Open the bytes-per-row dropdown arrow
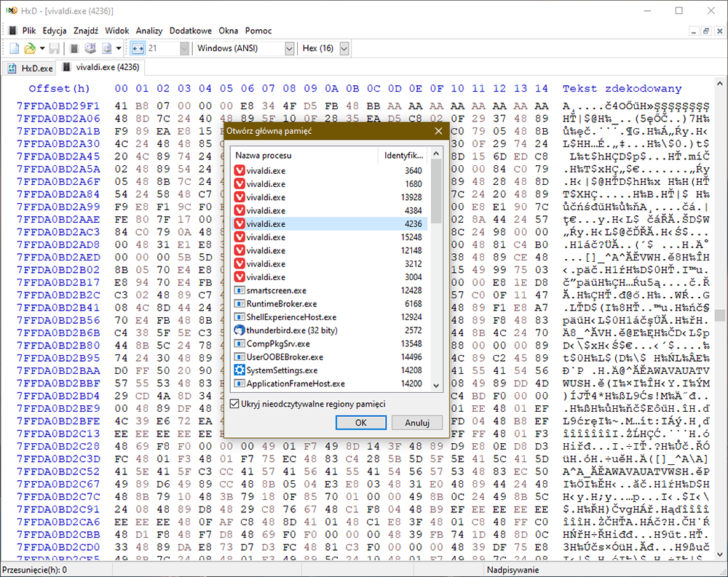Viewport: 728px width, 577px height. pos(184,48)
